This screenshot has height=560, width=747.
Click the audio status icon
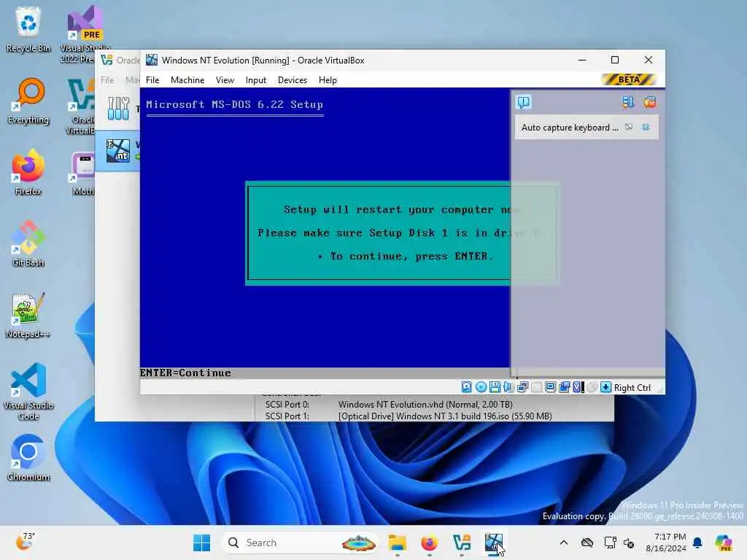click(508, 387)
